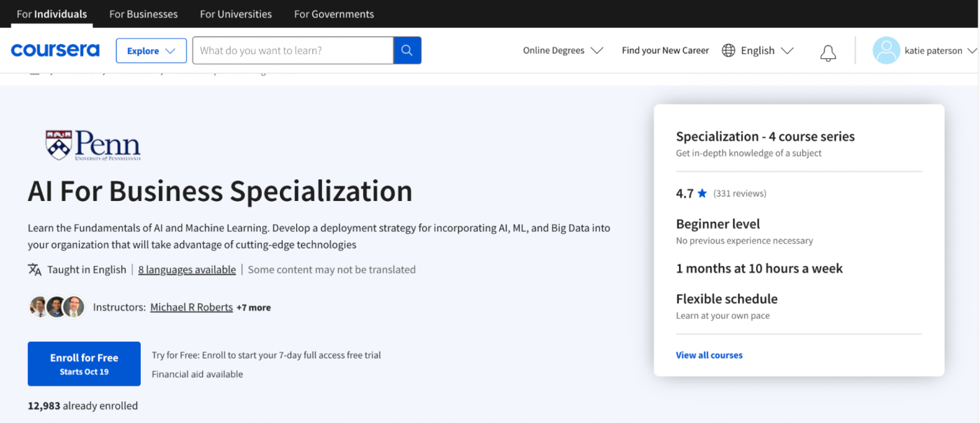
Task: Click the Flexible schedule heading
Action: pyautogui.click(x=727, y=299)
